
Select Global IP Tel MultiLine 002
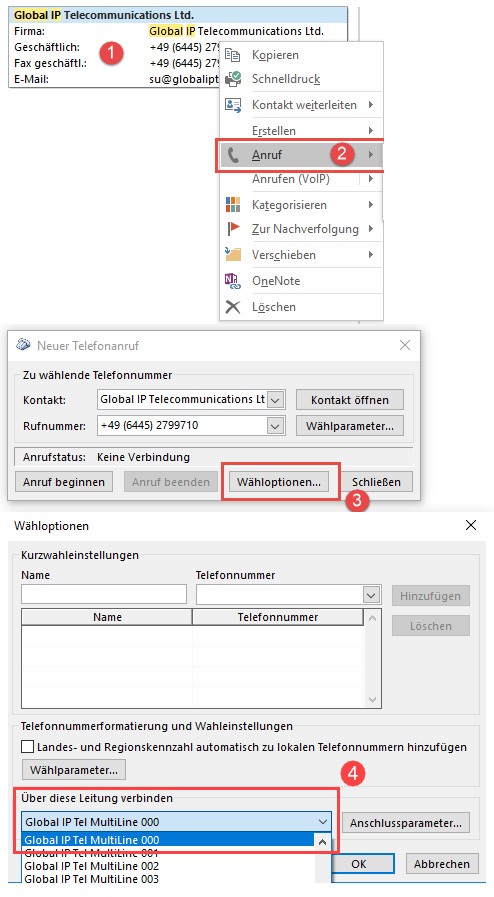point(91,866)
